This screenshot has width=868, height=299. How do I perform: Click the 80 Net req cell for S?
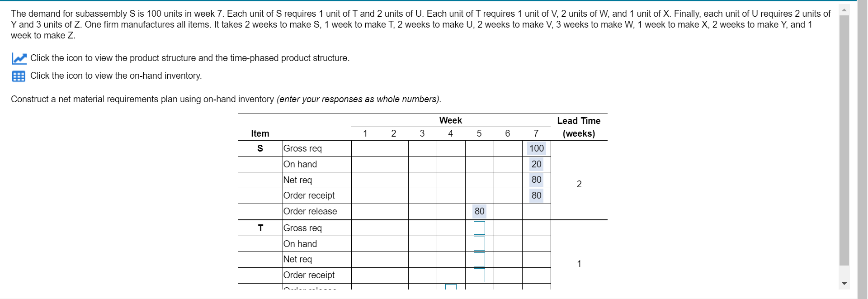coord(536,180)
